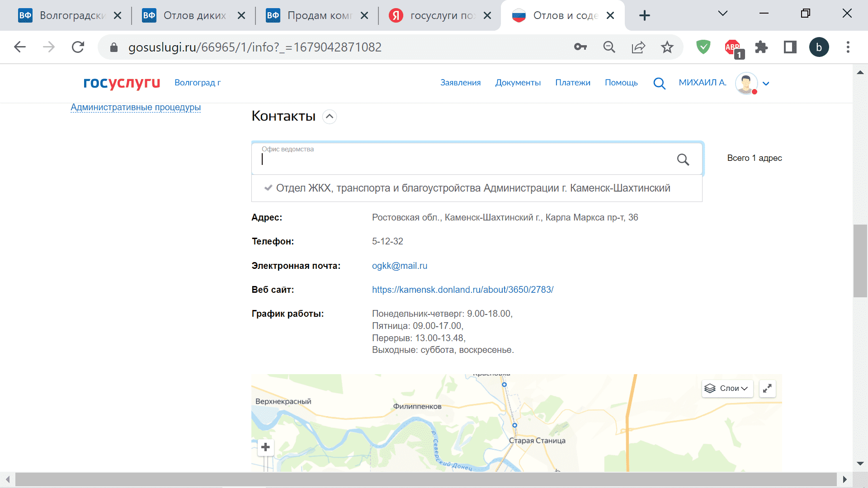The image size is (868, 488).
Task: Click the password key icon in address bar
Action: click(580, 47)
